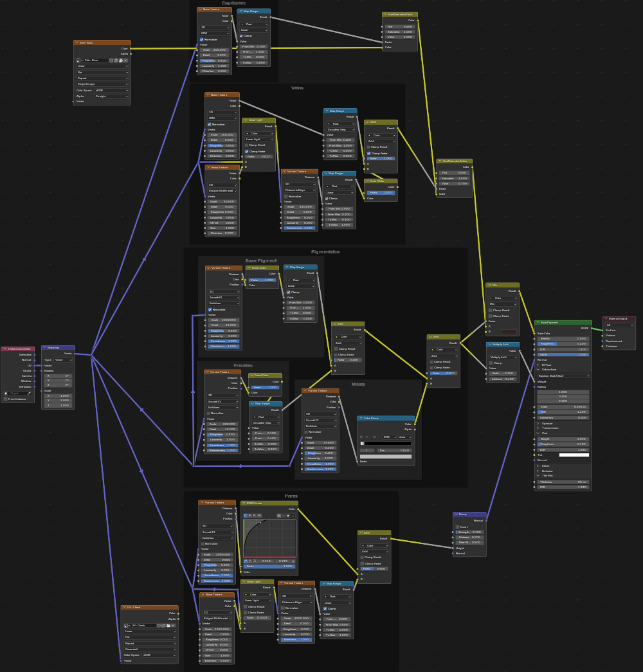The image size is (643, 672).
Task: Unlink image with X in UV-Check node
Action: (x=173, y=625)
